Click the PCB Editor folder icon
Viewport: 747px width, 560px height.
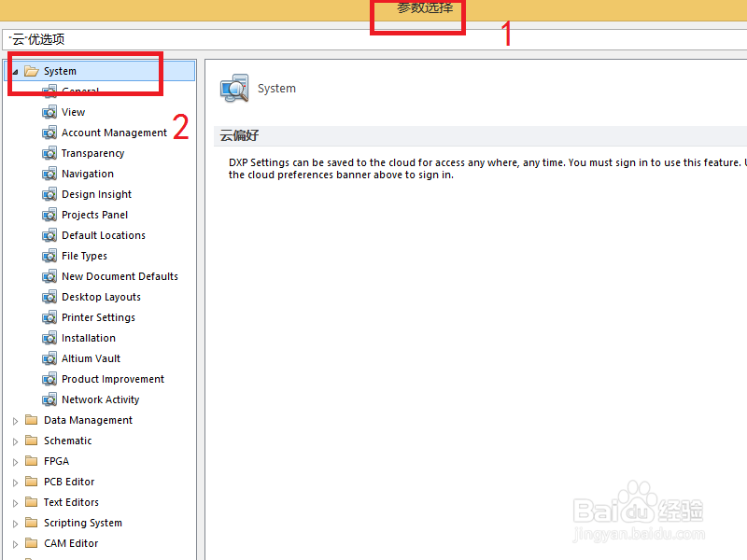pos(32,481)
